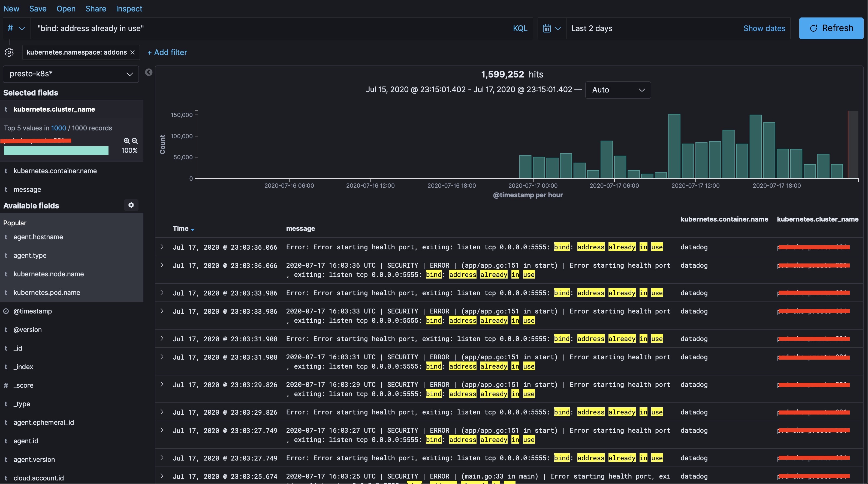Image resolution: width=868 pixels, height=484 pixels.
Task: Open Available fields gear settings
Action: pos(131,205)
